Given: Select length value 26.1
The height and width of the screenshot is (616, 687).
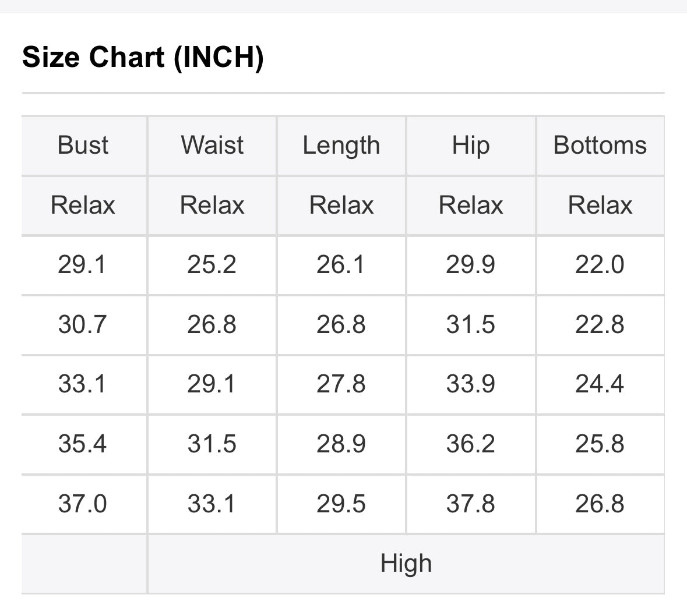Looking at the screenshot, I should coord(341,265).
